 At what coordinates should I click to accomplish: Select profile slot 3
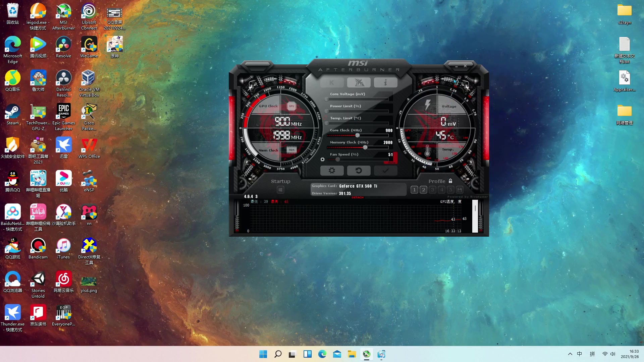(x=432, y=190)
